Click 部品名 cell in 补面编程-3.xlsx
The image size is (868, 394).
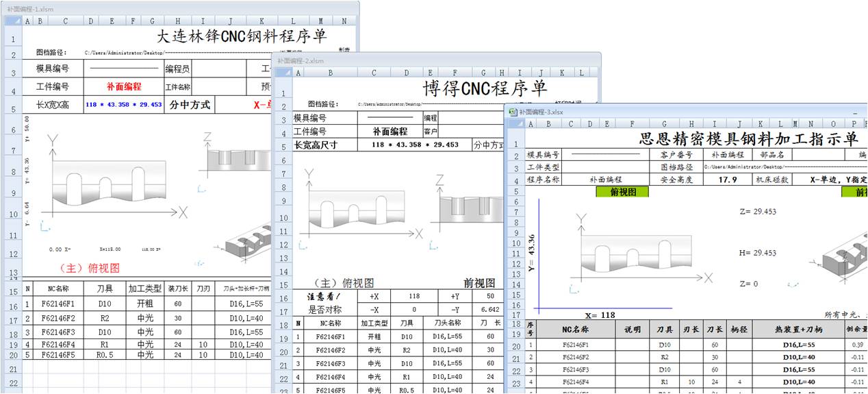[x=771, y=156]
